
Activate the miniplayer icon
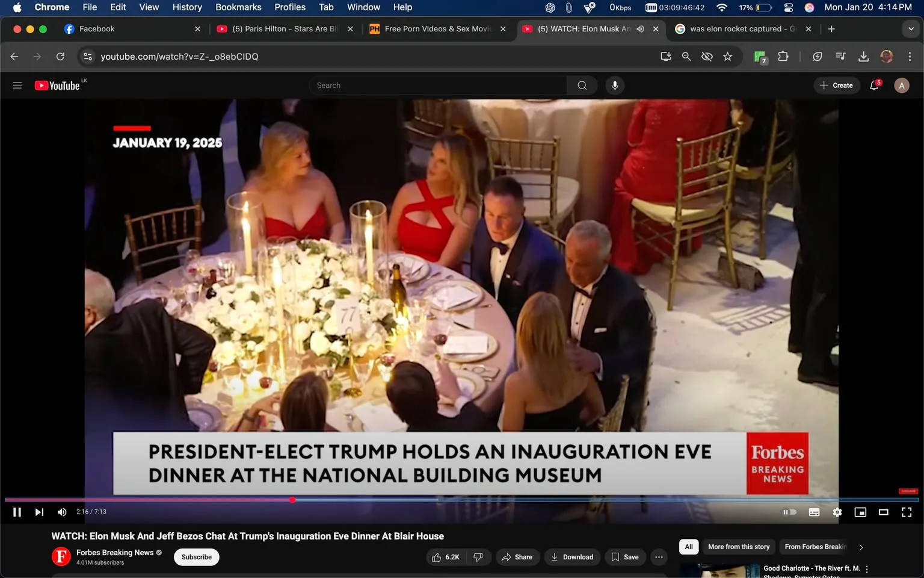click(x=860, y=512)
